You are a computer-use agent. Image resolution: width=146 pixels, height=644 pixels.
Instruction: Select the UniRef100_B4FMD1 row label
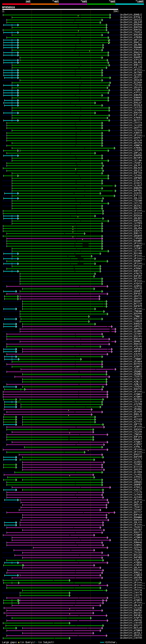[x=131, y=191]
